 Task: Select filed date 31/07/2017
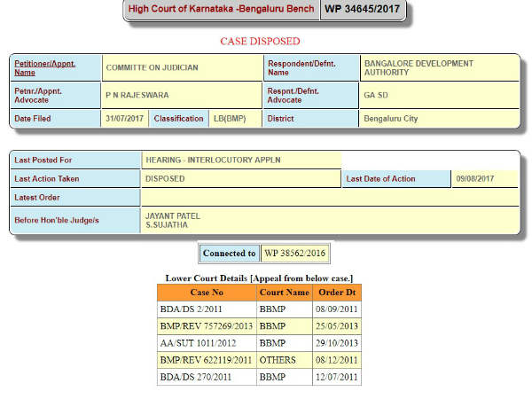pos(124,119)
